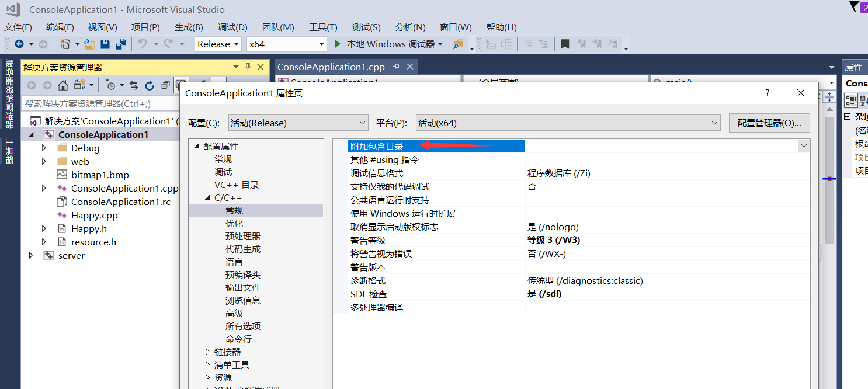Click the Visual Studio logo icon
868x389 pixels.
[13, 9]
